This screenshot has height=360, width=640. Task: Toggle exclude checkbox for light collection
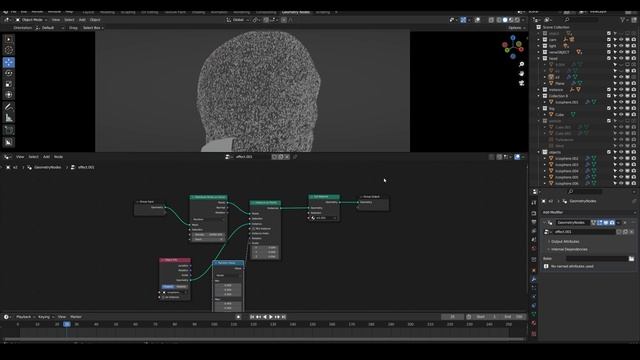click(x=609, y=46)
